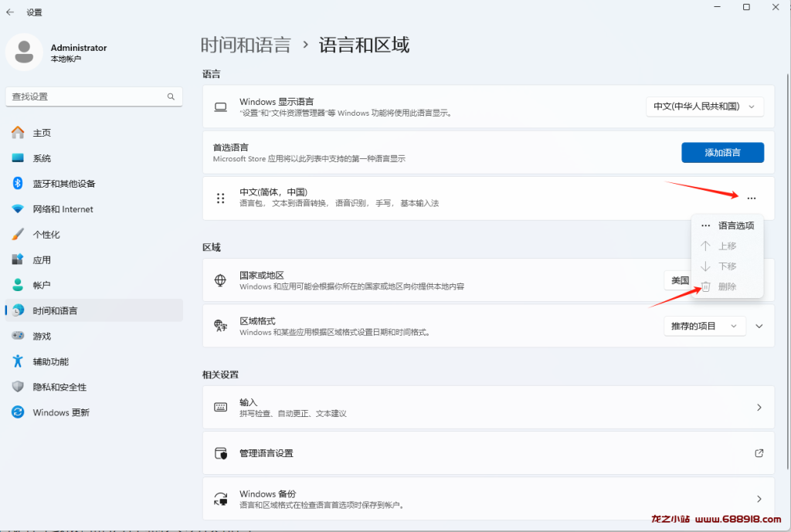Click the 应用 sidebar label

[x=42, y=260]
